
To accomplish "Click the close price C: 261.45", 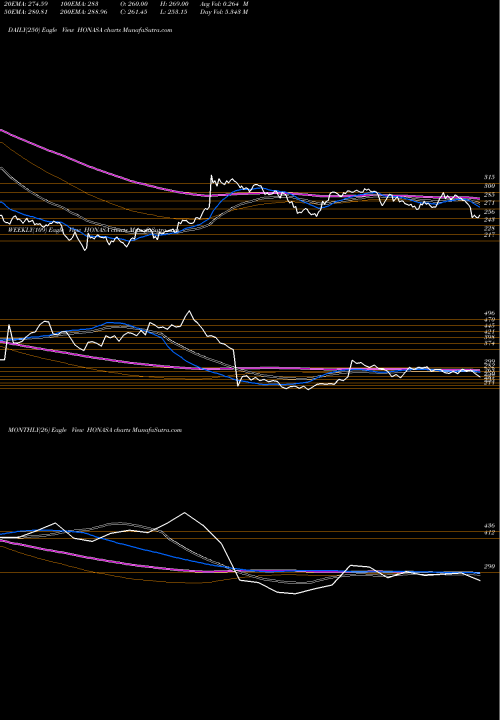I will 134,12.
